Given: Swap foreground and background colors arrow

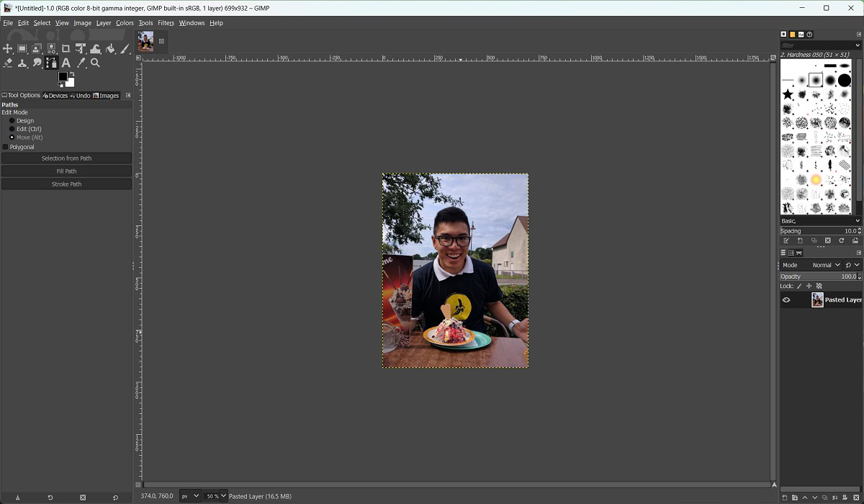Looking at the screenshot, I should tap(73, 73).
